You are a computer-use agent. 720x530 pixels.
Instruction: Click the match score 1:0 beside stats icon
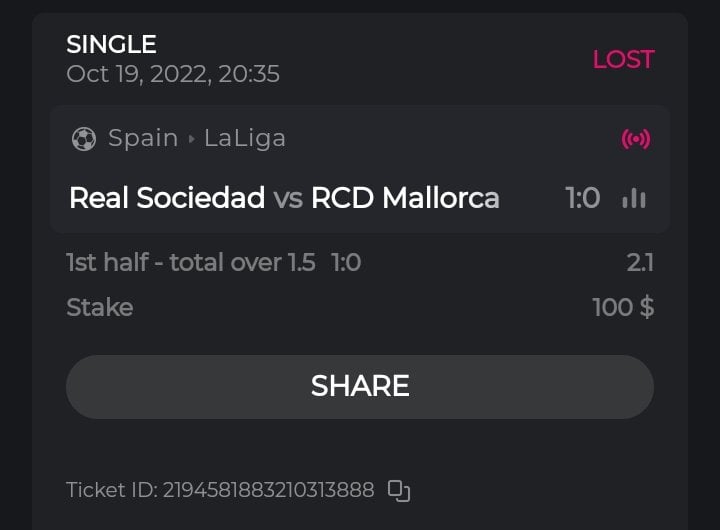pos(583,198)
